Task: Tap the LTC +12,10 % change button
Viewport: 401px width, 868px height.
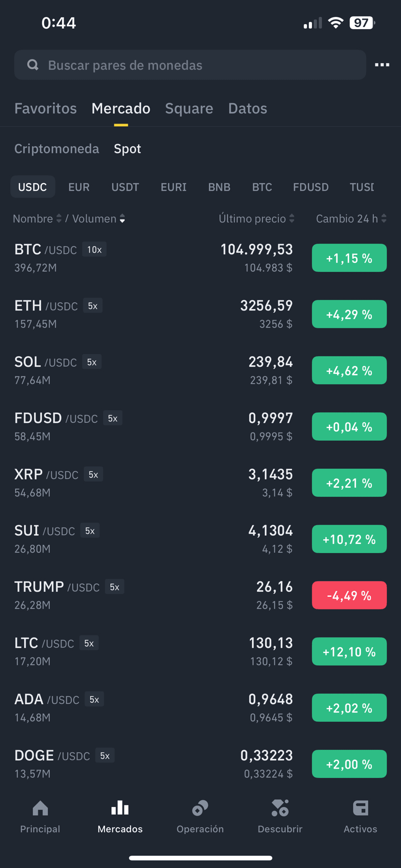Action: click(x=349, y=651)
